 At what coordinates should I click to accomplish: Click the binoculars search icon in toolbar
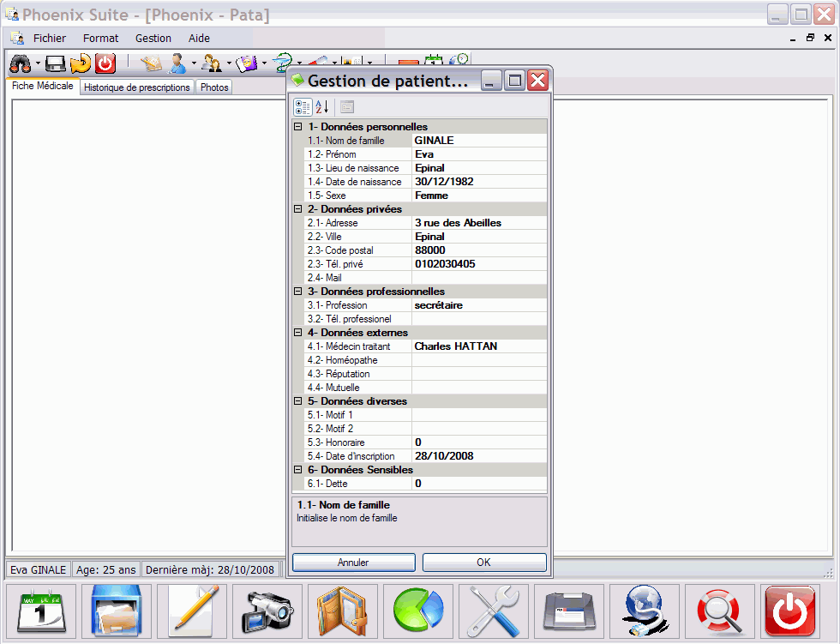pos(21,63)
